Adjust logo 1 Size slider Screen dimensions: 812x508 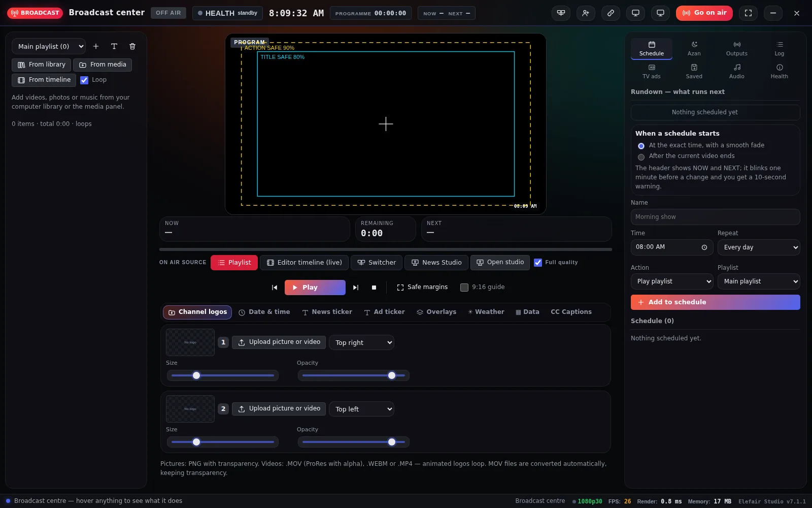click(x=223, y=376)
